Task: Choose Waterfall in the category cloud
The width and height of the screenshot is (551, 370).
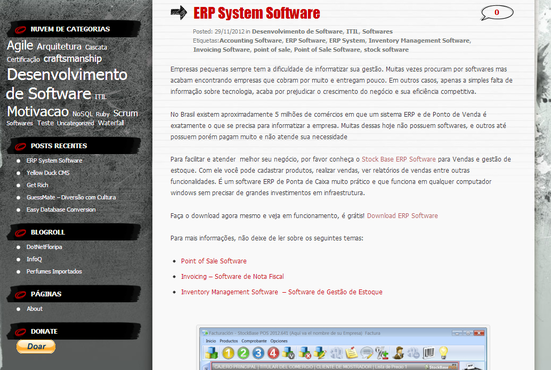Action: (111, 123)
